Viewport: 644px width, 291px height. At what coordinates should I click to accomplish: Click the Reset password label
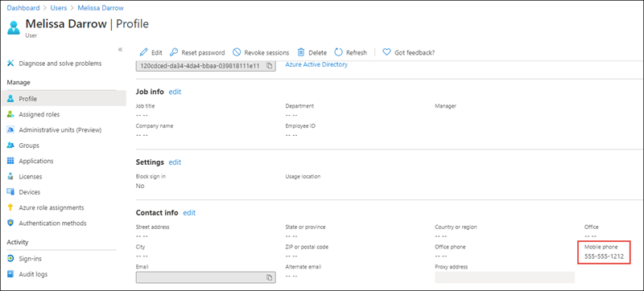pyautogui.click(x=203, y=53)
